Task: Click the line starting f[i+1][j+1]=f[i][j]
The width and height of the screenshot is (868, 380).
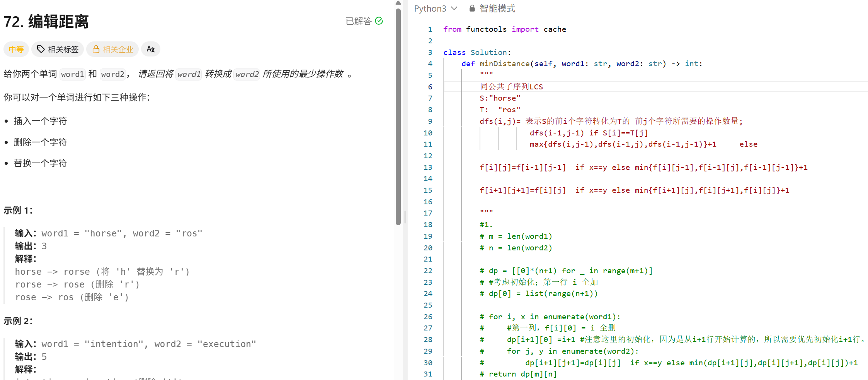Action: click(634, 190)
